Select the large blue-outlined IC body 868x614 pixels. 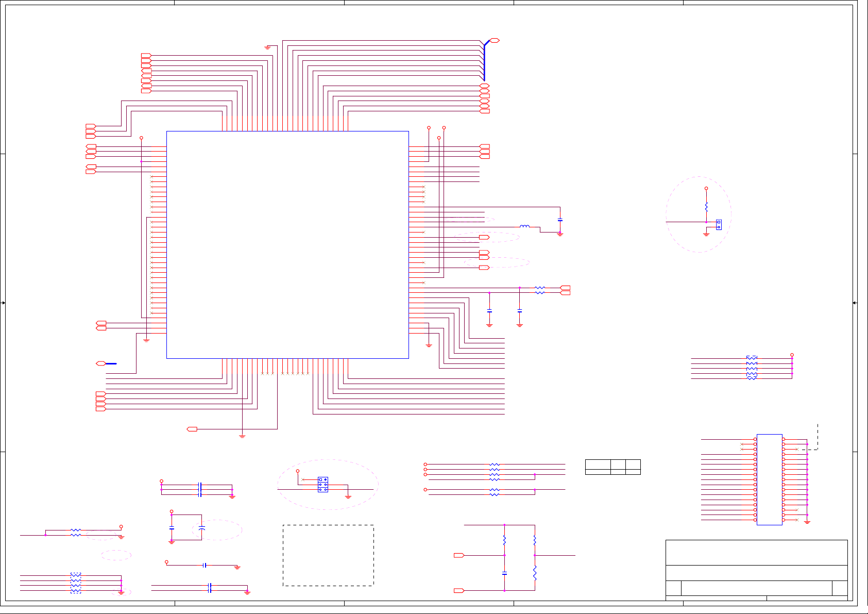point(287,245)
